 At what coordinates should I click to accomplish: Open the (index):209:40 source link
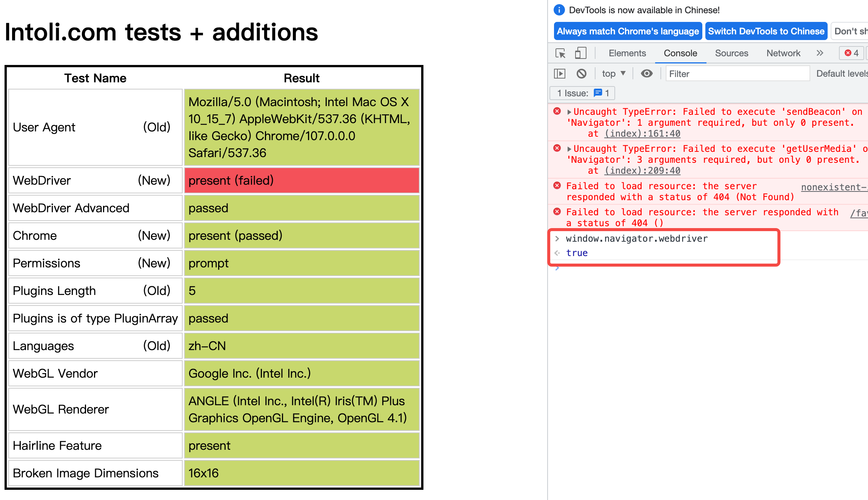(642, 171)
